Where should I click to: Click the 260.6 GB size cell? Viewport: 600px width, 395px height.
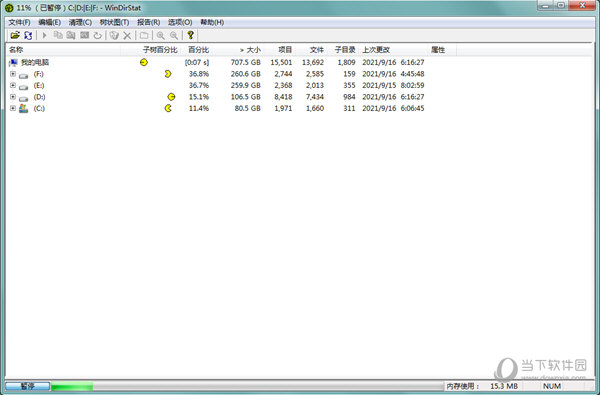coord(246,74)
